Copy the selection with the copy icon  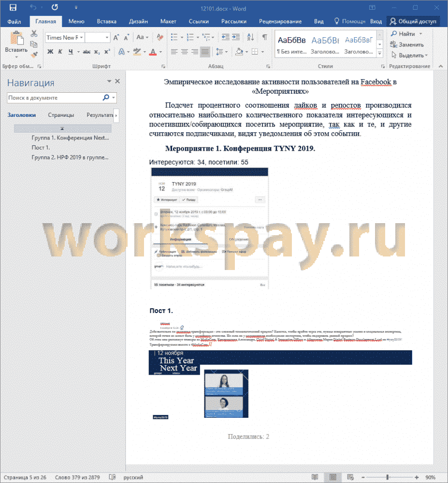[x=34, y=44]
